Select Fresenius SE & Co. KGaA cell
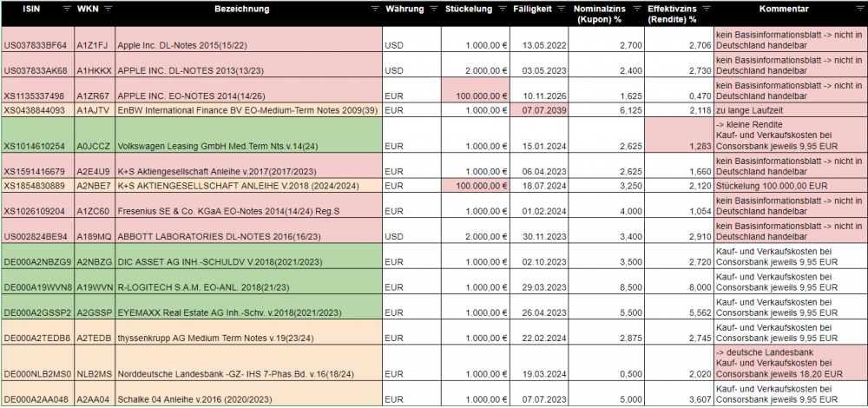 coord(248,206)
